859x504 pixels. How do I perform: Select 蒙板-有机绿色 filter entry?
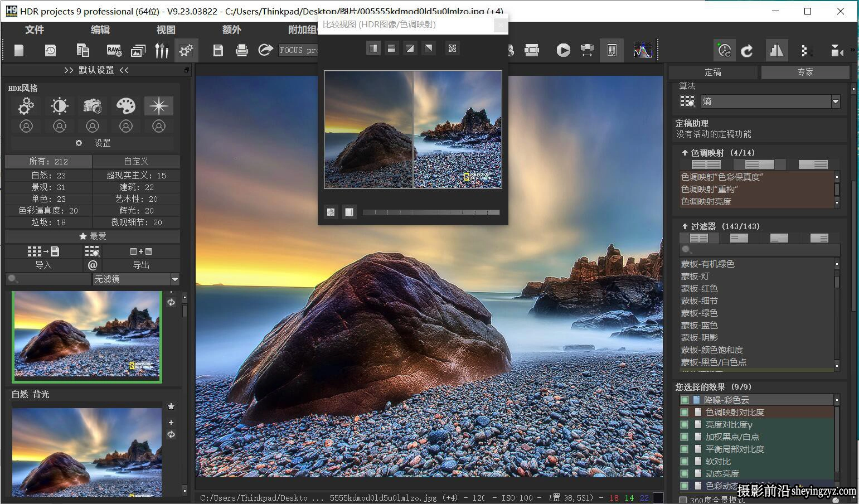756,264
